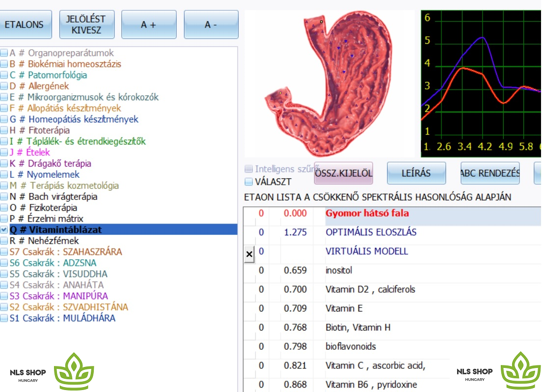Select S7 Csakrák : SZAHASZRÁRA entry

pos(66,252)
